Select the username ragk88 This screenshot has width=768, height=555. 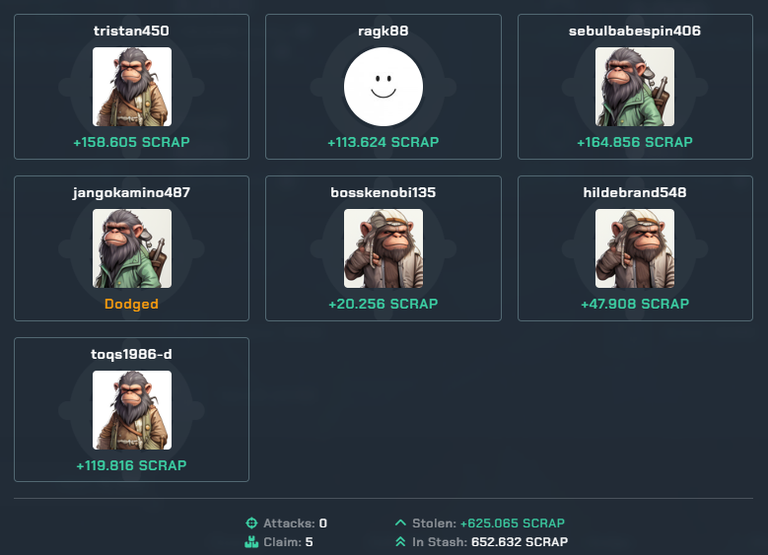tap(383, 31)
